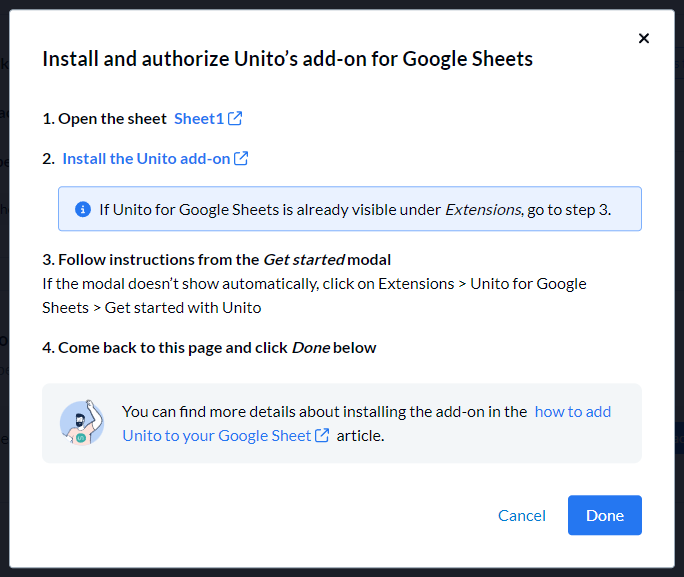The width and height of the screenshot is (684, 577).
Task: Click the dialog title about Unito's add-on
Action: point(287,59)
